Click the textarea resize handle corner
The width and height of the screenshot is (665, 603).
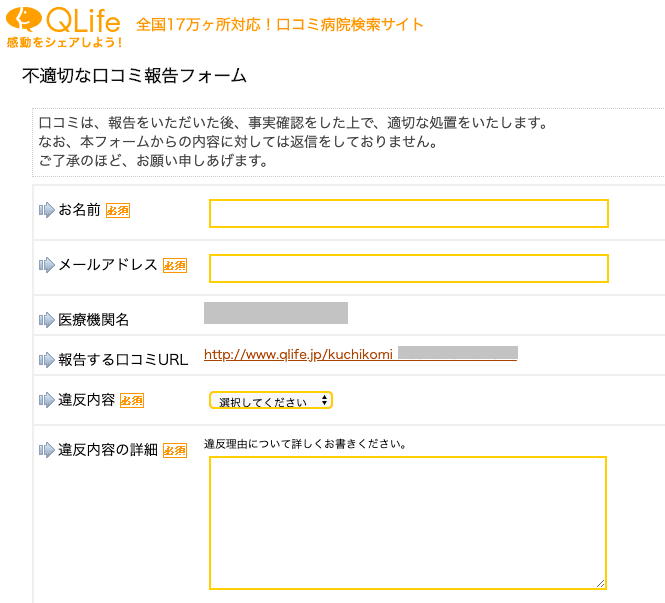(x=600, y=583)
